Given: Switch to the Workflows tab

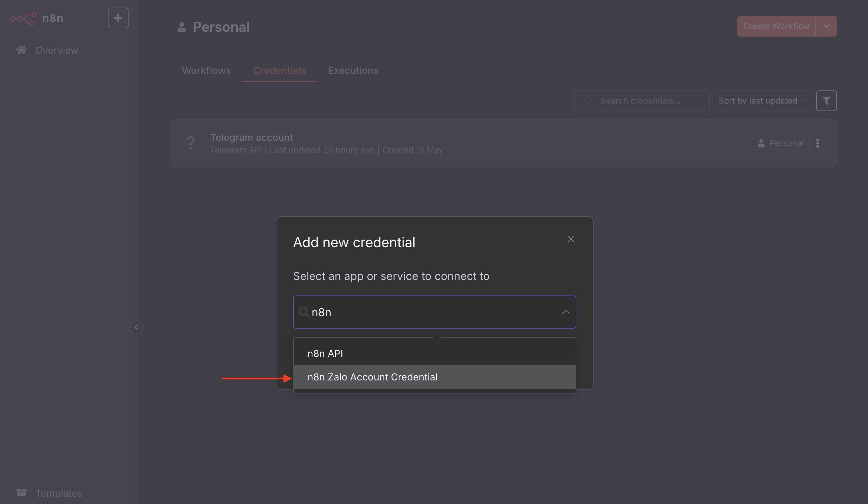Looking at the screenshot, I should pos(206,70).
